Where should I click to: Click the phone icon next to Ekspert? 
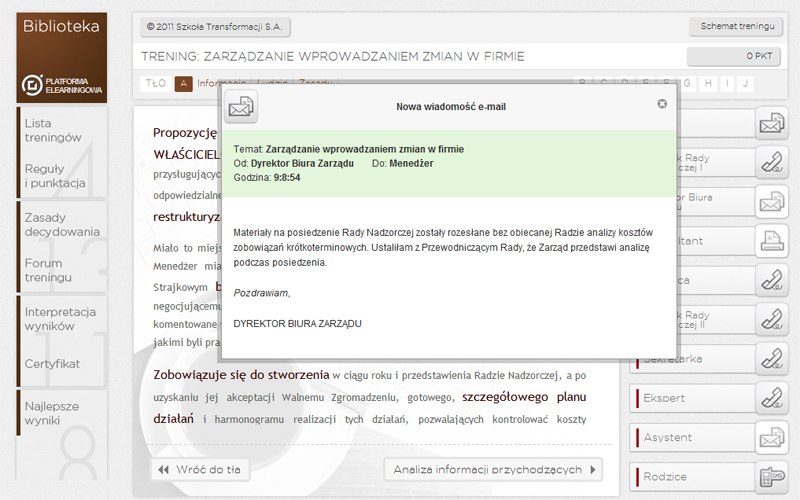coord(771,398)
